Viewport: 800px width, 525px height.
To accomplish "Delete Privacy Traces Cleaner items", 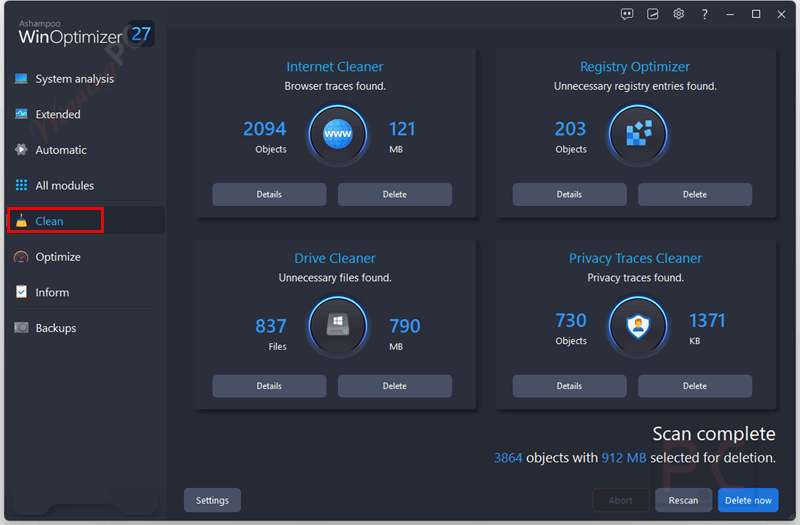I will tap(695, 386).
